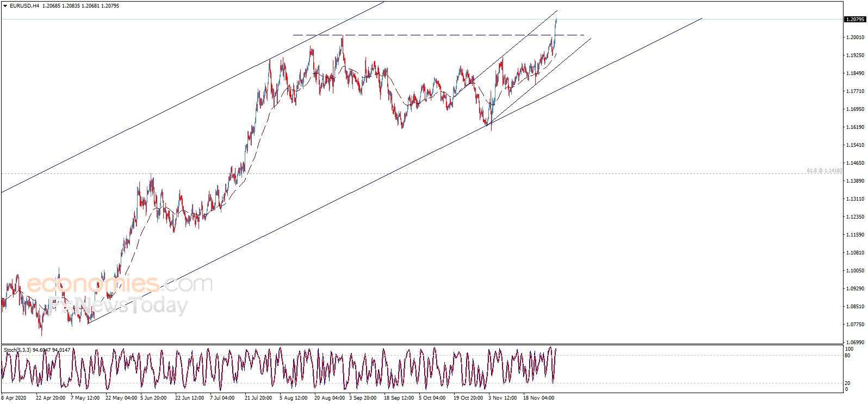Click the stochastic scale value 80
This screenshot has width=868, height=404.
(x=847, y=356)
